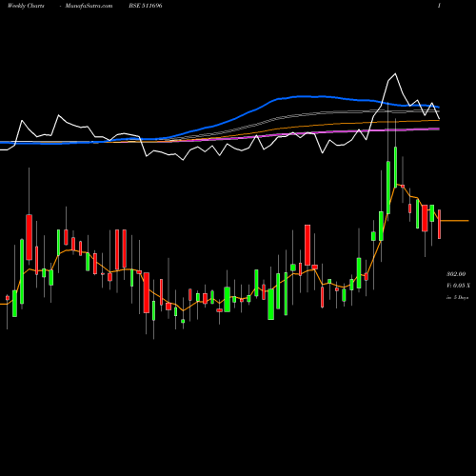Click the "Weekly Charts" title text

(x=26, y=6)
